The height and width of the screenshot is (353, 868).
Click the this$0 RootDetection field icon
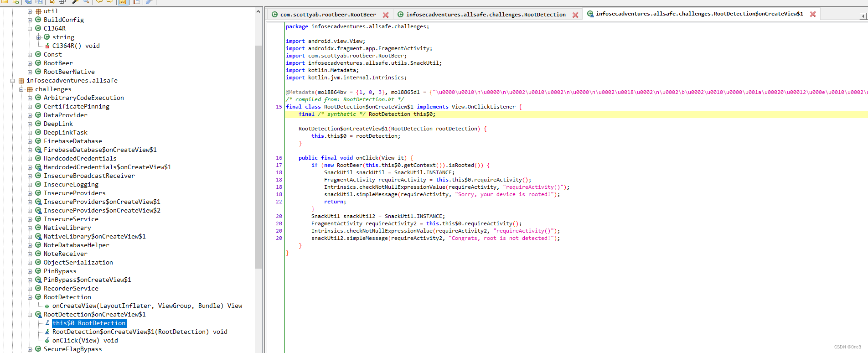[47, 323]
